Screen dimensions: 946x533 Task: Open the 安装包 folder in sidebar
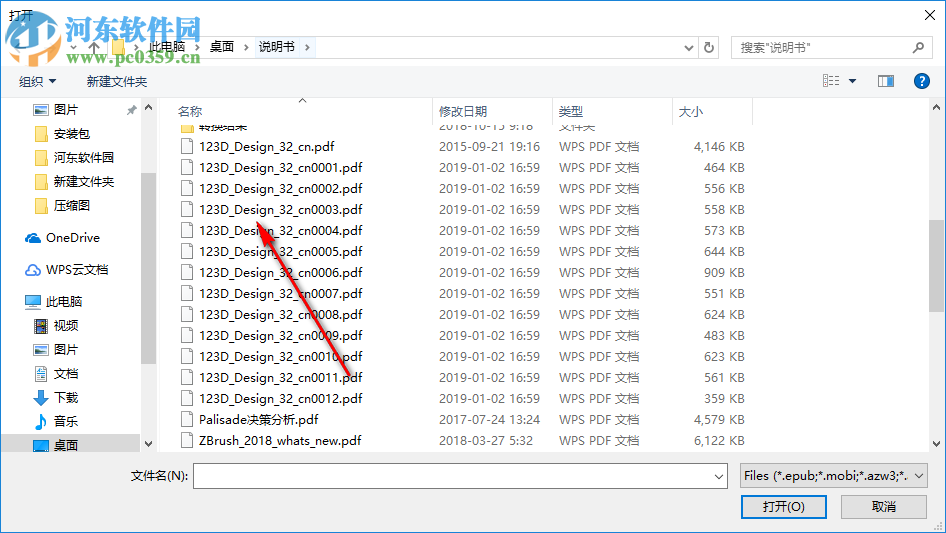coord(72,133)
